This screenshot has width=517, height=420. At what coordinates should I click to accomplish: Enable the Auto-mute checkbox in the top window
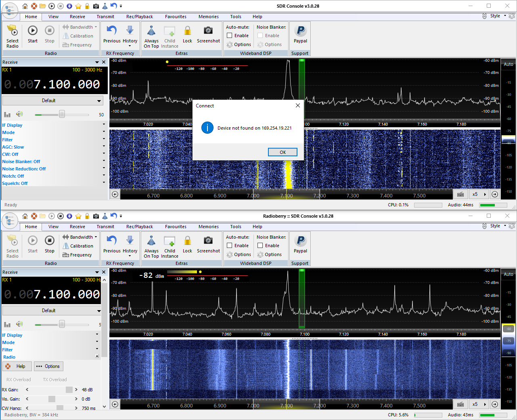coord(230,36)
